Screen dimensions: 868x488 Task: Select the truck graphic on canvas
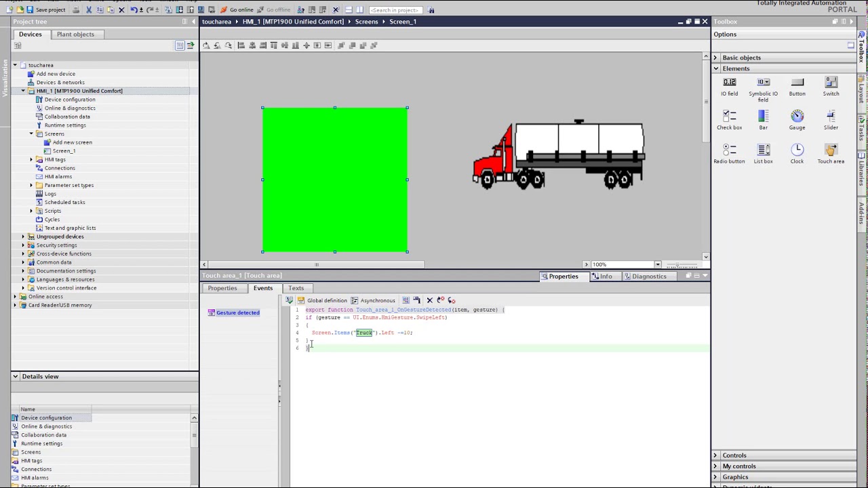(559, 155)
